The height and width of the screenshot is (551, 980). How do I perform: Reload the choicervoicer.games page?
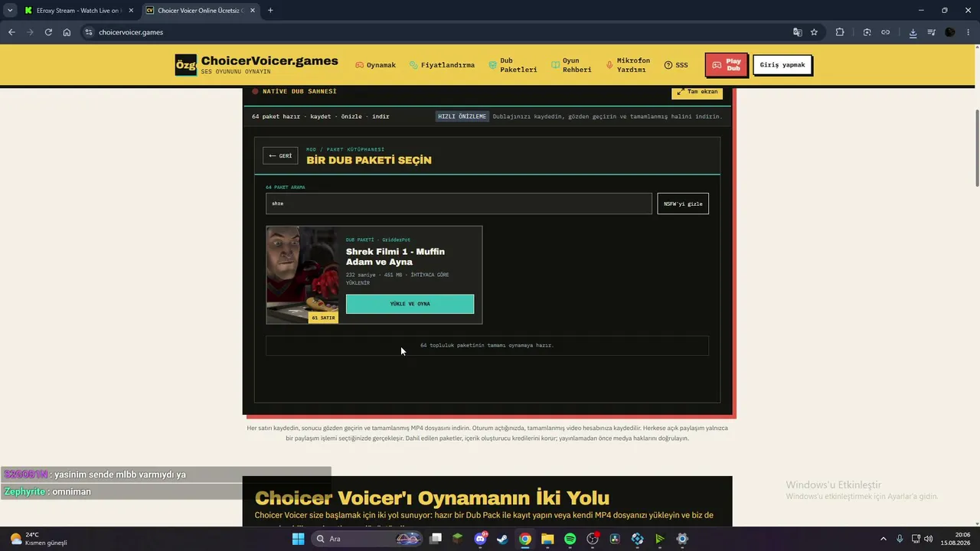coord(48,32)
